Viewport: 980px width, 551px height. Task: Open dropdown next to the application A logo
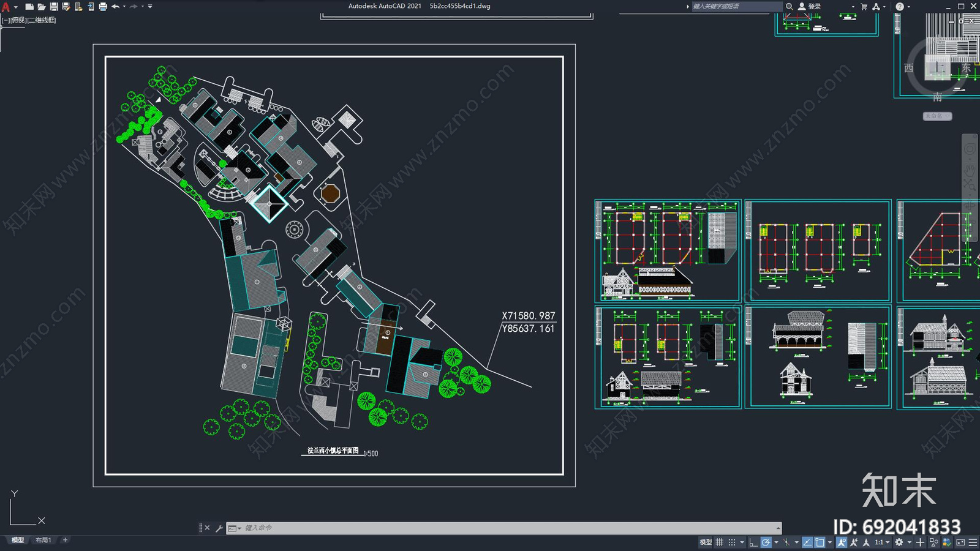pos(16,7)
